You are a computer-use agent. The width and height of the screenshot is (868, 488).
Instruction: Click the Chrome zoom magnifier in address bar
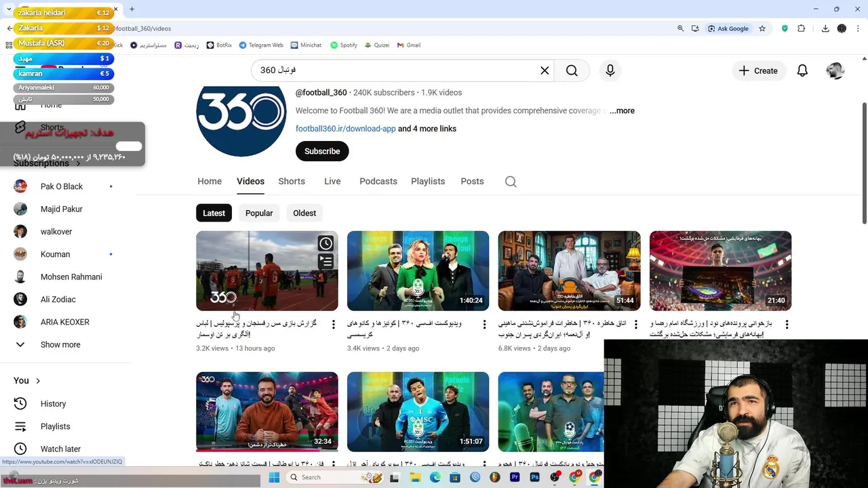pyautogui.click(x=680, y=28)
